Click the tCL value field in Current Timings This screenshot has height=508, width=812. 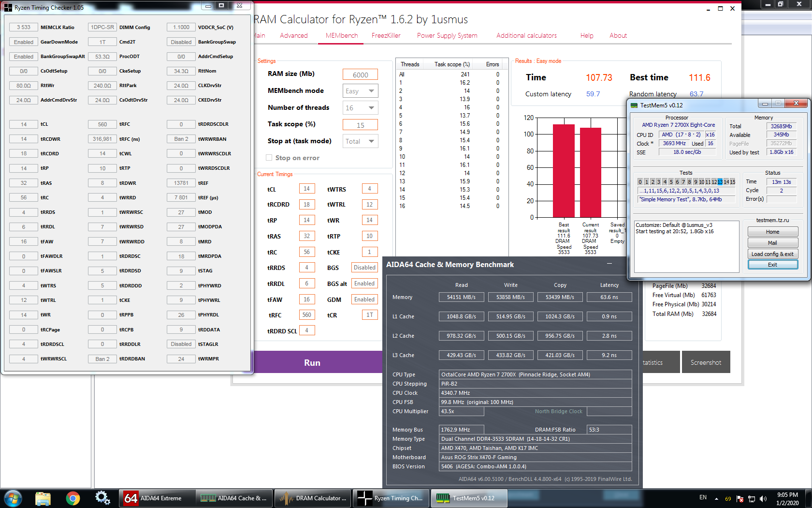(306, 189)
